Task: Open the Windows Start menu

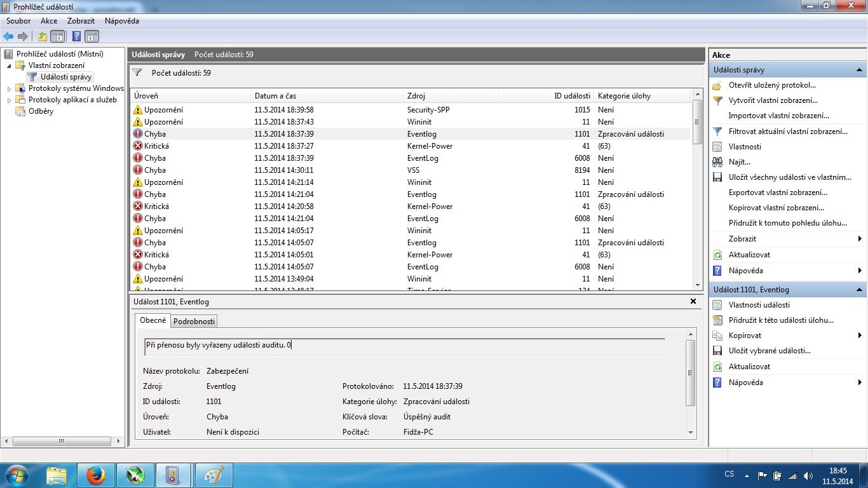Action: coord(17,475)
